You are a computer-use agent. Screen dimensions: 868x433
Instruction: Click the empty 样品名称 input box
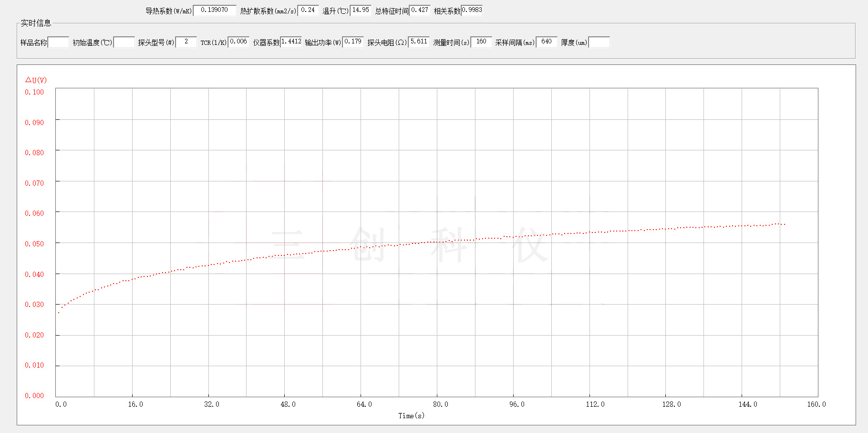click(x=59, y=42)
